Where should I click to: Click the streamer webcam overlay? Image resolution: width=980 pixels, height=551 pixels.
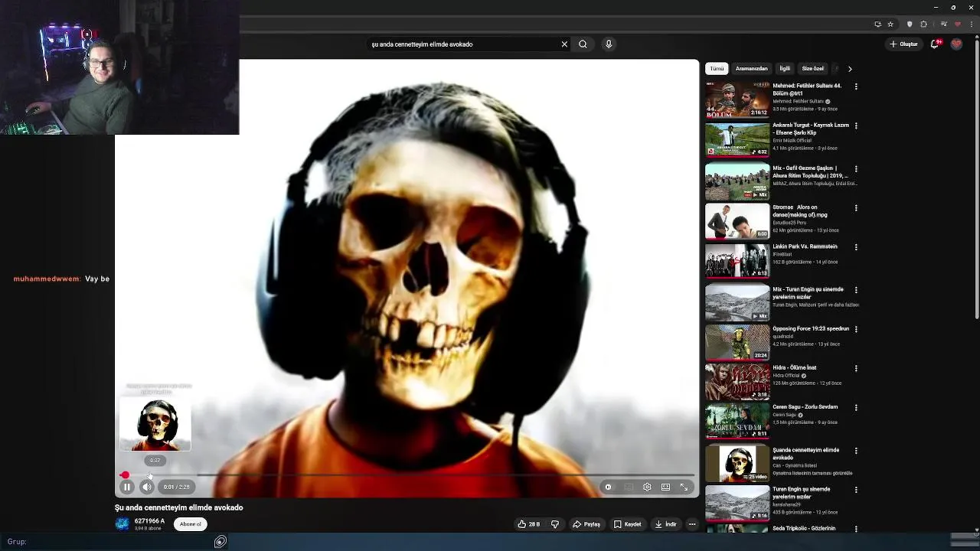click(x=119, y=67)
